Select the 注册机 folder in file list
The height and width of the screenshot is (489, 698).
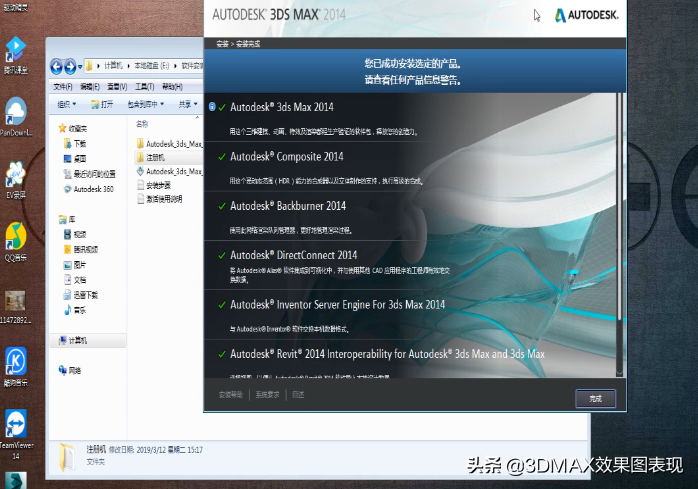[169, 157]
